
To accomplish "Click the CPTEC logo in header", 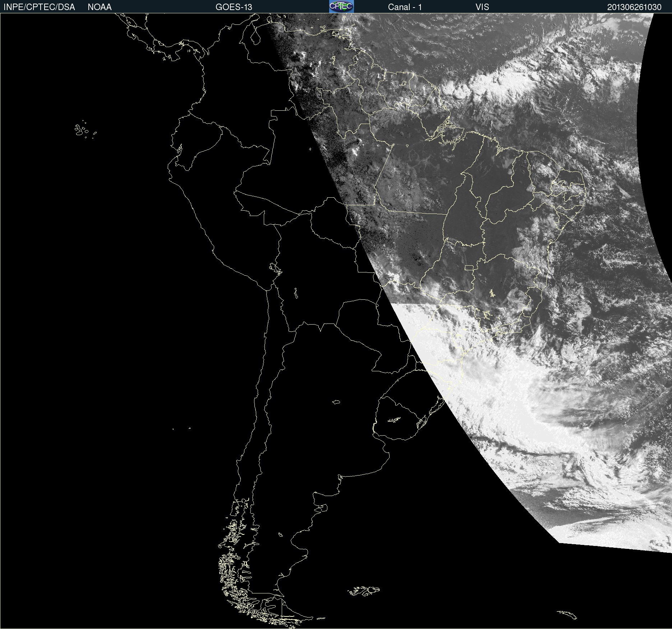I will pos(341,6).
